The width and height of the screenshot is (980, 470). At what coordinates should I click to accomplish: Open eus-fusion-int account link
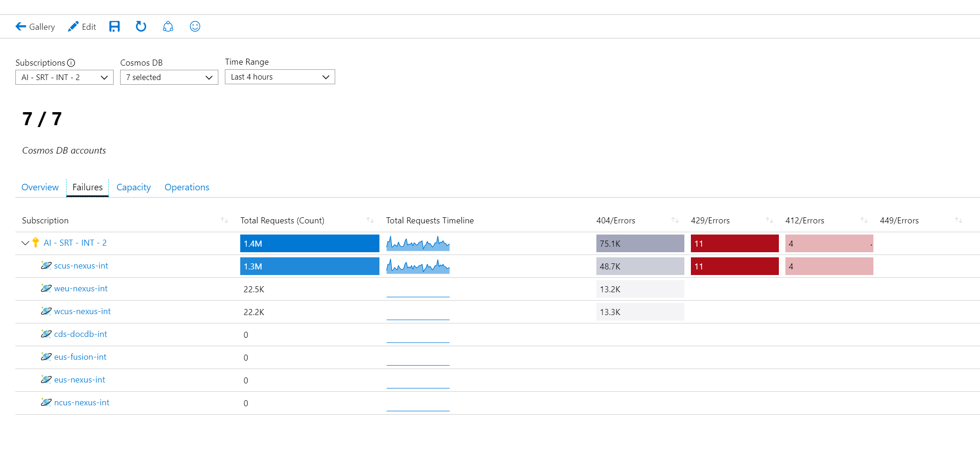coord(80,357)
